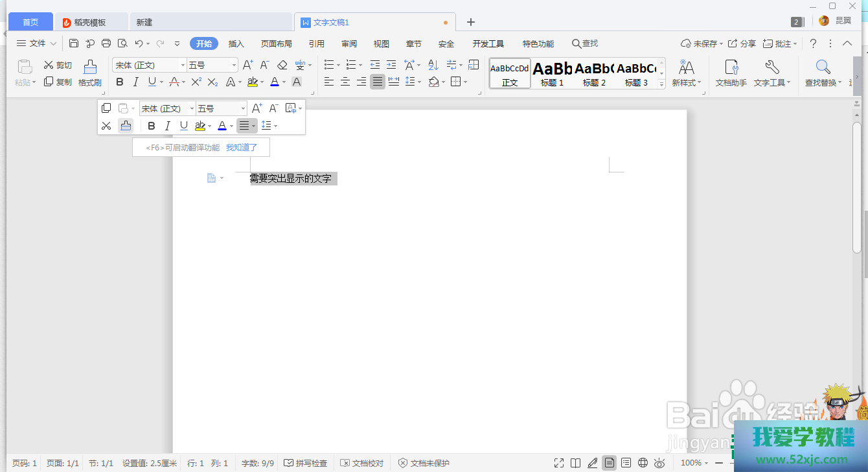Click the cut scissors icon in floating toolbar
Screen dimensions: 868x472
pyautogui.click(x=107, y=126)
